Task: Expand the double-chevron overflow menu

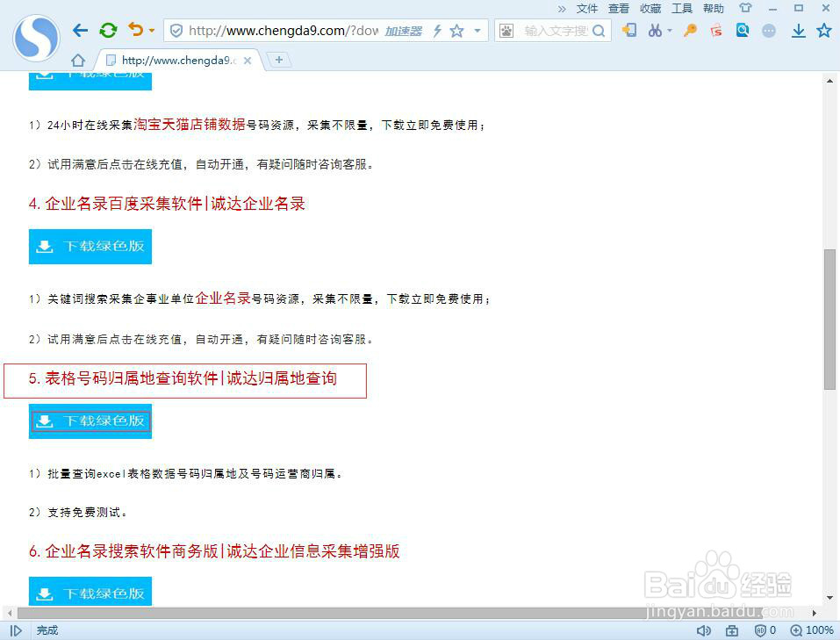Action: (562, 9)
